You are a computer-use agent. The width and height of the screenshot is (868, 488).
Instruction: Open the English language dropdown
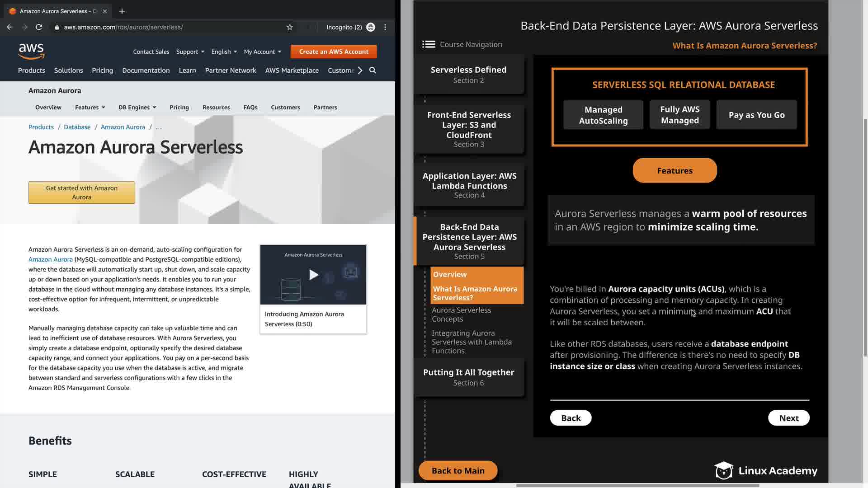[x=224, y=52]
